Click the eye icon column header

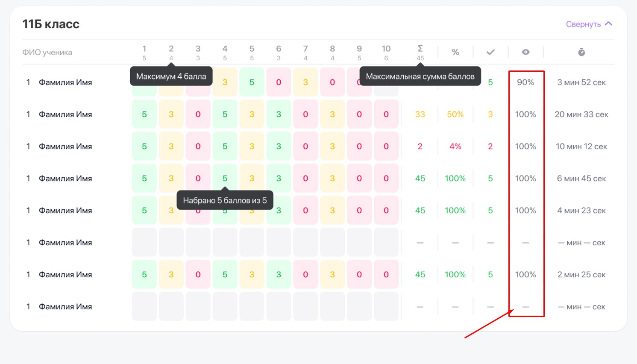click(x=525, y=52)
